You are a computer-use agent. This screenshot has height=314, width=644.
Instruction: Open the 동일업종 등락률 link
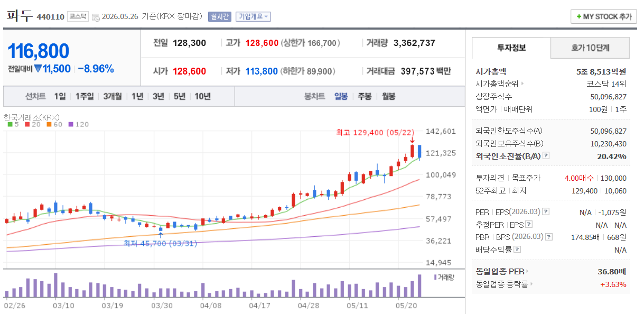coord(502,284)
